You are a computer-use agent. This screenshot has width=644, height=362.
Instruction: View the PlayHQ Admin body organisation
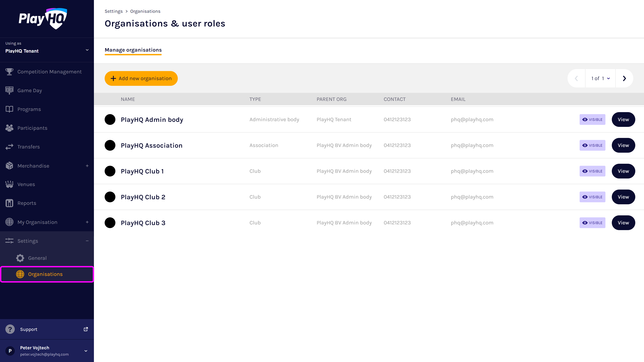tap(623, 119)
